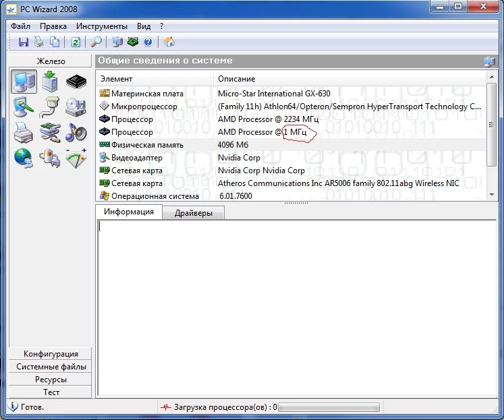Open the Системные файлы sidebar section
Image resolution: width=504 pixels, height=420 pixels.
click(51, 367)
